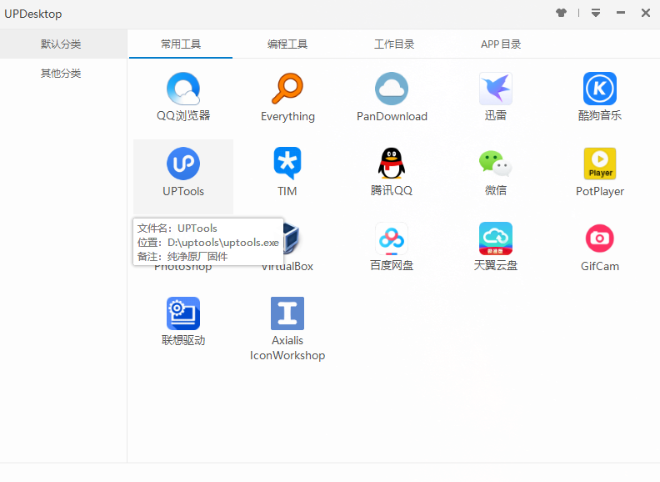Open 联想驱动 driver icon
Screen dimensions: 660x482
tap(183, 313)
